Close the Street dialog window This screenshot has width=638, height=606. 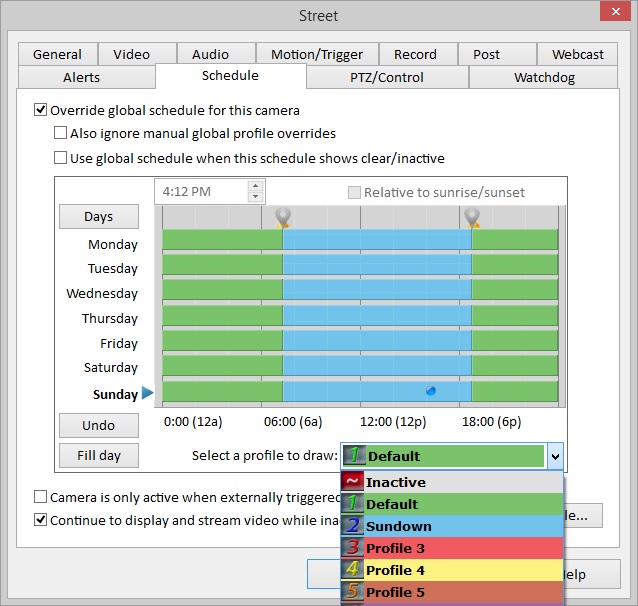click(x=616, y=11)
